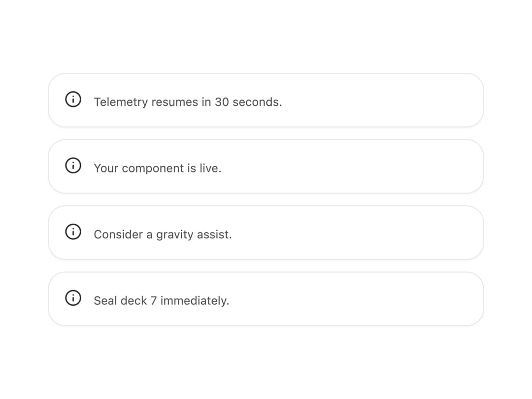Click the info icon beside Telemetry resumes message
532x399 pixels.
click(73, 100)
